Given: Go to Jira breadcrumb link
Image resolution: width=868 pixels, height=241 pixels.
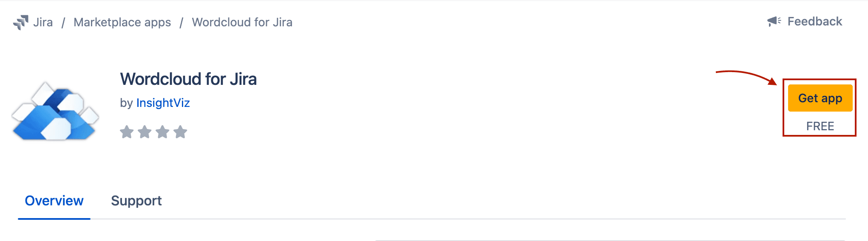Looking at the screenshot, I should [43, 22].
